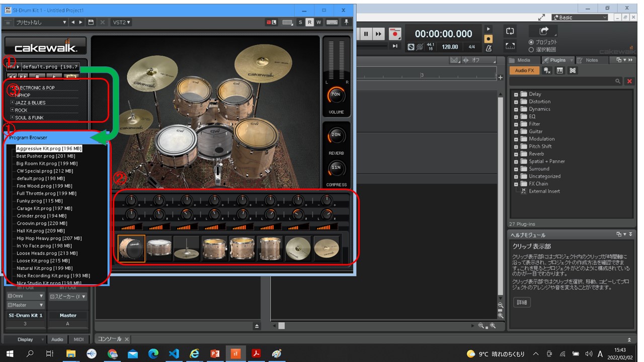The height and width of the screenshot is (362, 644).
Task: Clear search with the red X button
Action: coord(629,81)
